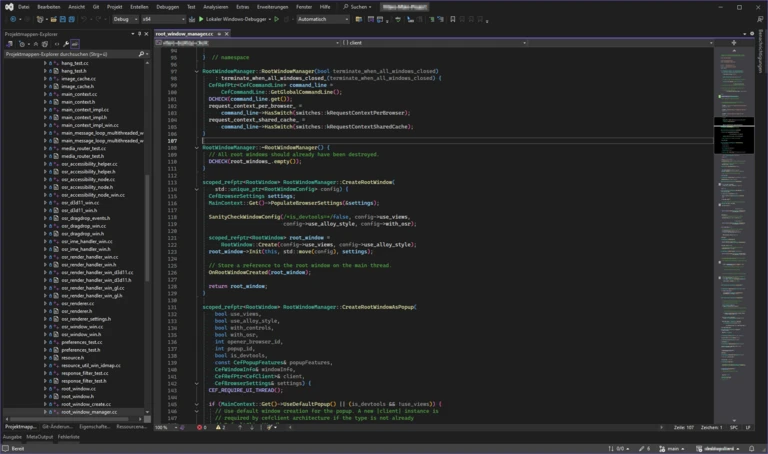Click the performance profiler icon beside x64
This screenshot has width=768, height=454.
[x=192, y=19]
